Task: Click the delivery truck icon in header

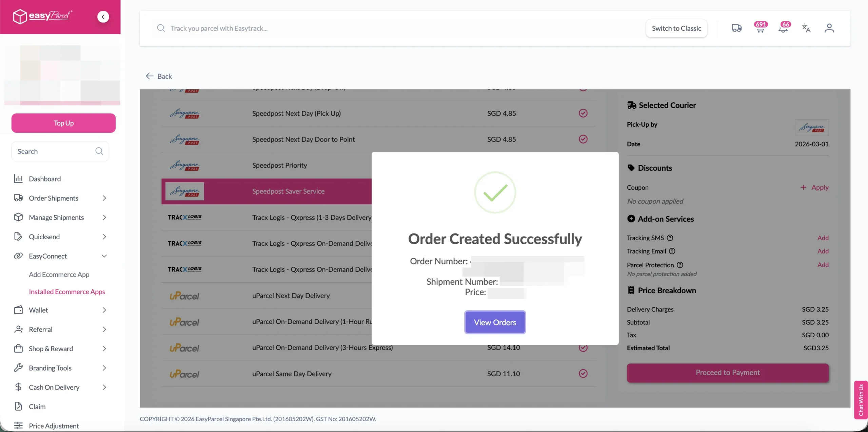Action: point(736,28)
